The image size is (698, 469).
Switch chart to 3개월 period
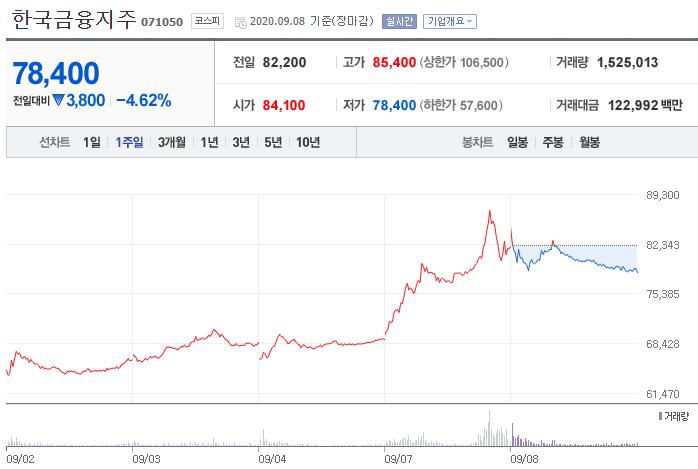[172, 142]
